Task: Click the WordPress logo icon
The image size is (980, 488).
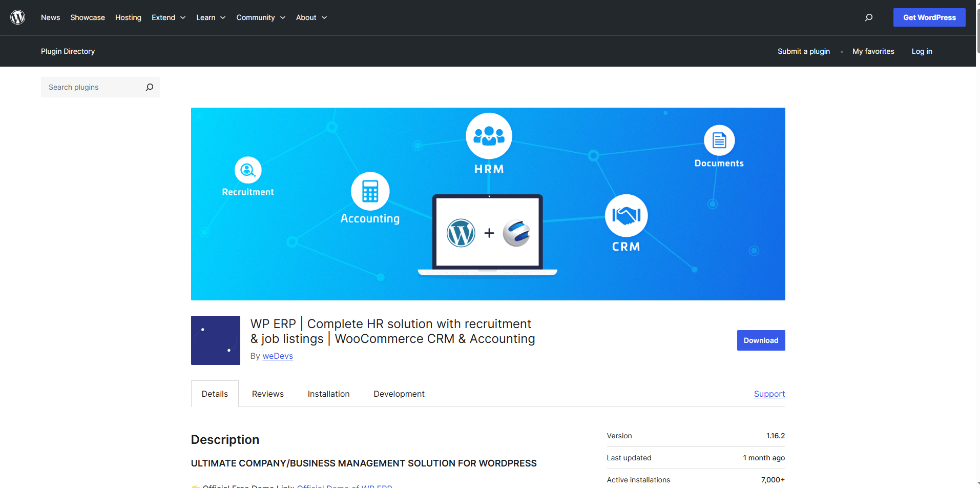Action: [x=18, y=17]
